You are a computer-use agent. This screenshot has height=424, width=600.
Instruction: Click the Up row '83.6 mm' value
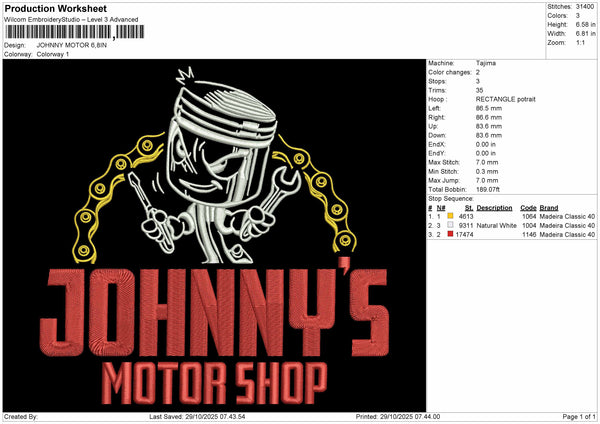coord(489,126)
